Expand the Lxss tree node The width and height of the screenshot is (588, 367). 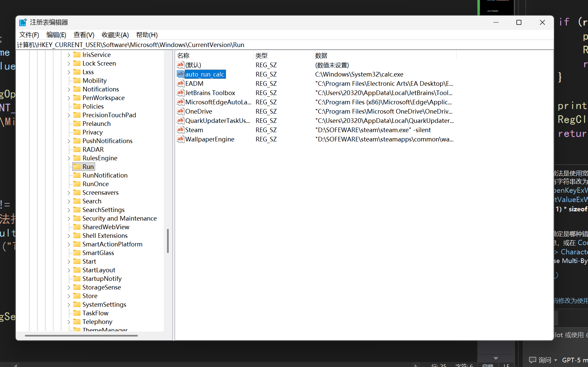click(x=69, y=72)
